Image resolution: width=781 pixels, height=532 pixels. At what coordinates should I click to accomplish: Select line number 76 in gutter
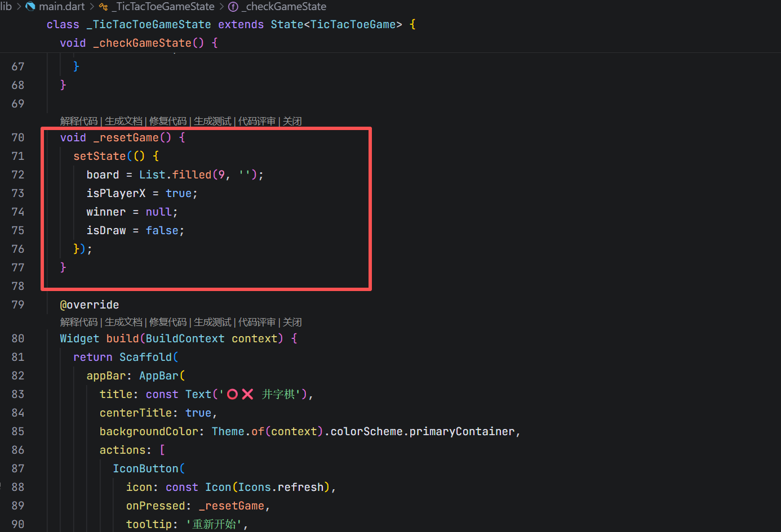tap(18, 249)
